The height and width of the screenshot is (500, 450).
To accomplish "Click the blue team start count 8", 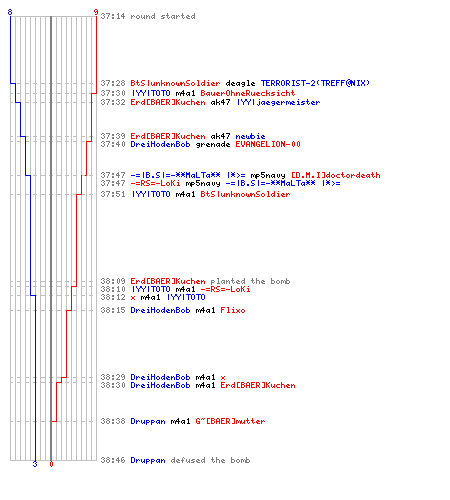I will coord(10,12).
